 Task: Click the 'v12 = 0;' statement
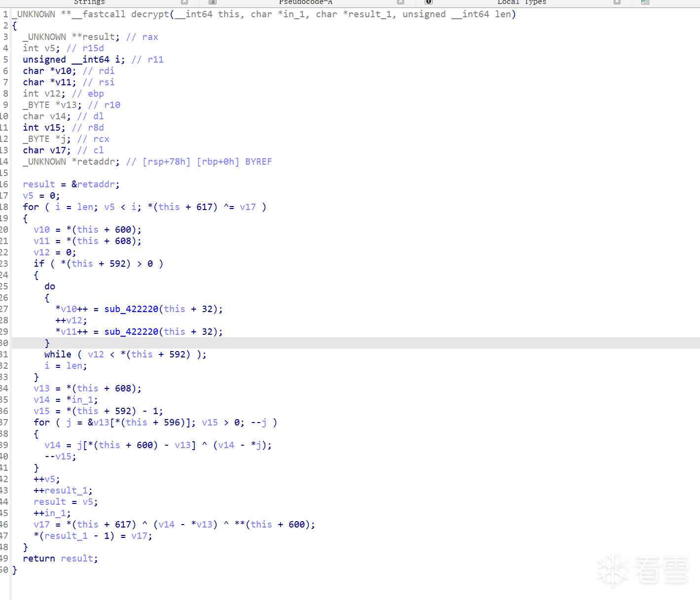tap(55, 252)
